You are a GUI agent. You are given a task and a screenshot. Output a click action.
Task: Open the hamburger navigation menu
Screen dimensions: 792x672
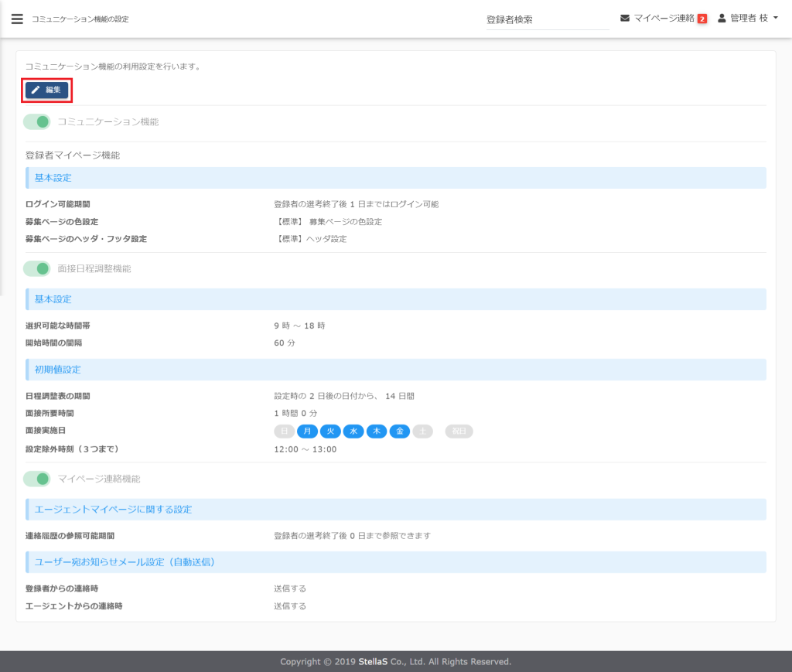coord(17,19)
